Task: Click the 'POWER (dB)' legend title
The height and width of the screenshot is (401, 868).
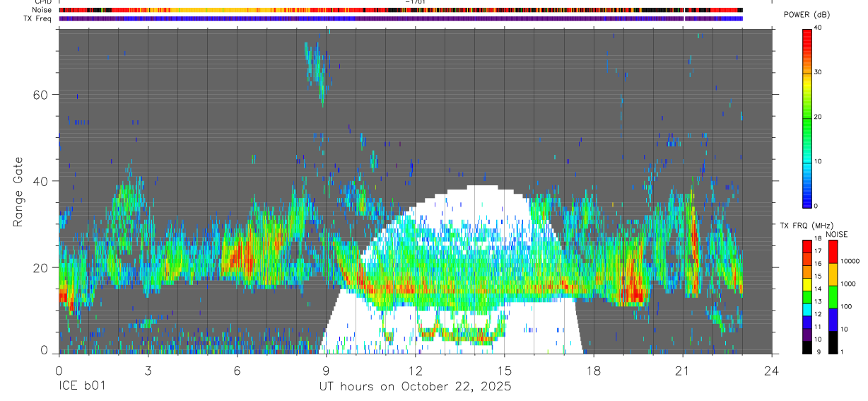Action: tap(806, 15)
